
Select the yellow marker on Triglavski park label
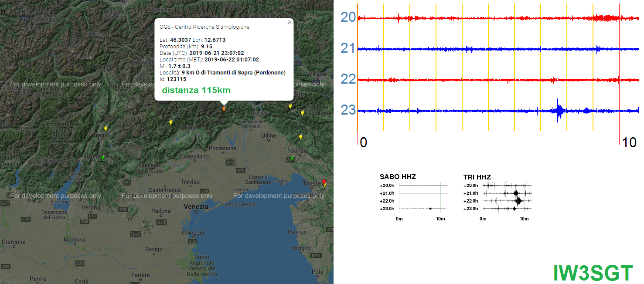point(303,113)
